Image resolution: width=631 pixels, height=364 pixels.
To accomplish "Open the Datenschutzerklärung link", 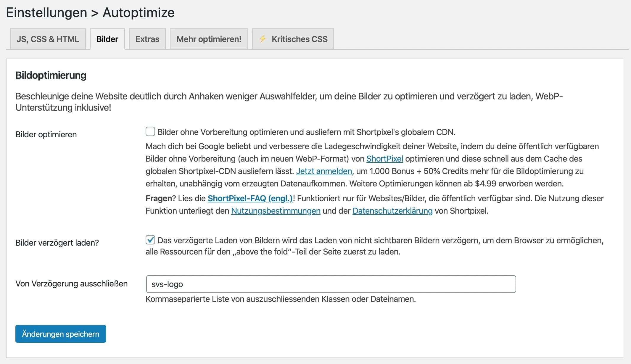I will [392, 211].
